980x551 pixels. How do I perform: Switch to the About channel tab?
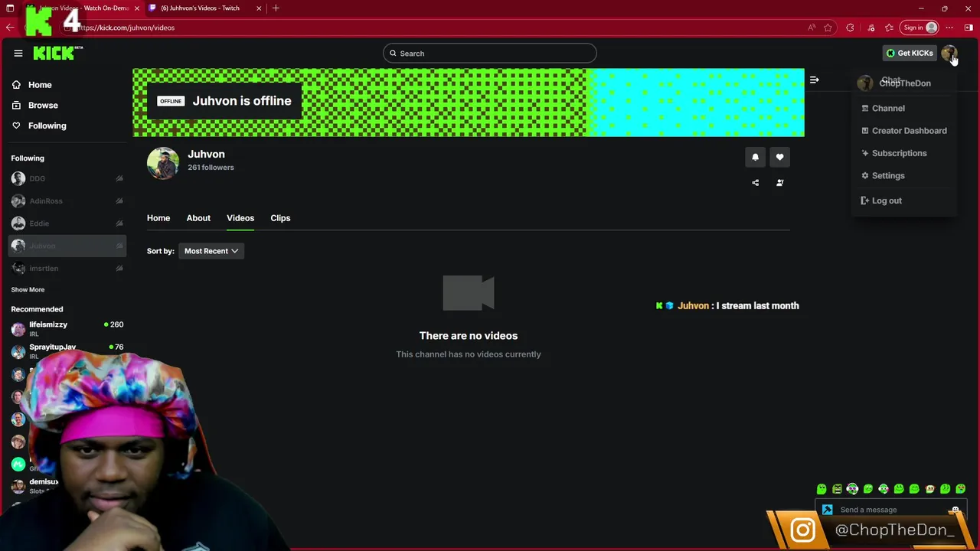[198, 218]
